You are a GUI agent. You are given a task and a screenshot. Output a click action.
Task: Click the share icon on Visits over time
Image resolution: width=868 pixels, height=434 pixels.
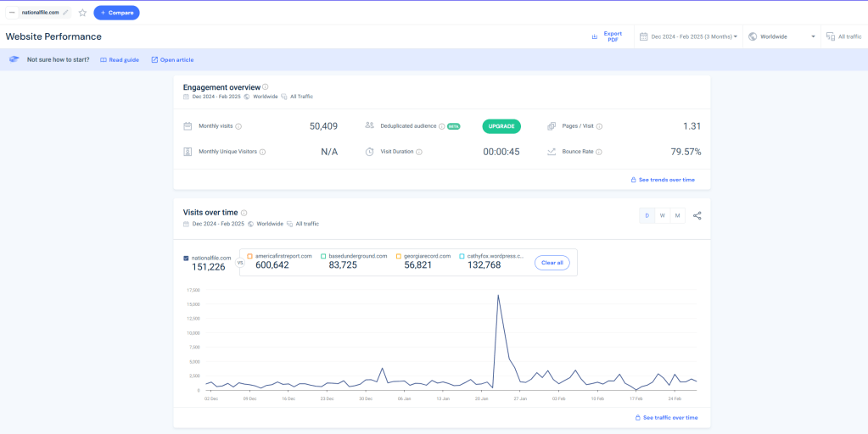(697, 215)
